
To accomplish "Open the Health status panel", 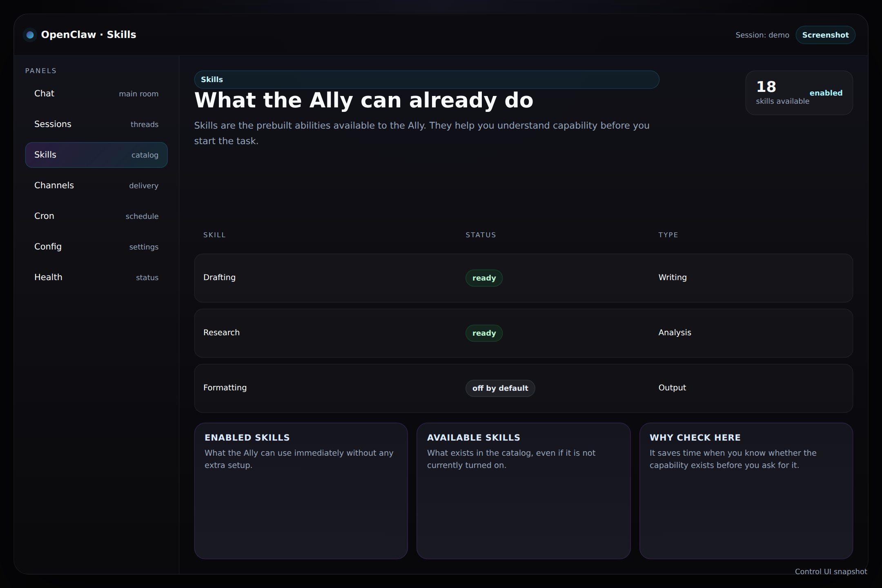I will click(x=96, y=277).
